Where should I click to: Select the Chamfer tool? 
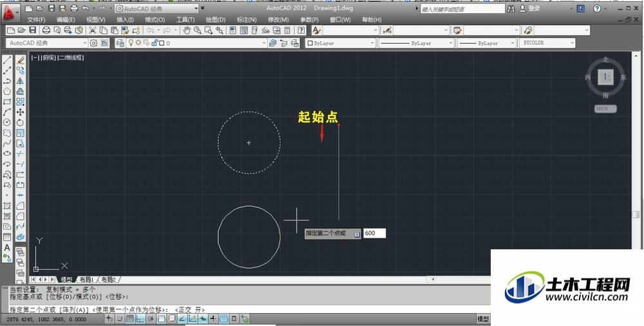(x=21, y=206)
